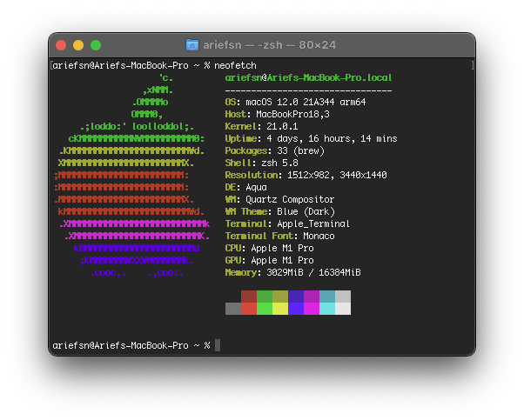This screenshot has height=420, width=524.
Task: Click the ASCII logo top line "'c."
Action: coord(166,77)
